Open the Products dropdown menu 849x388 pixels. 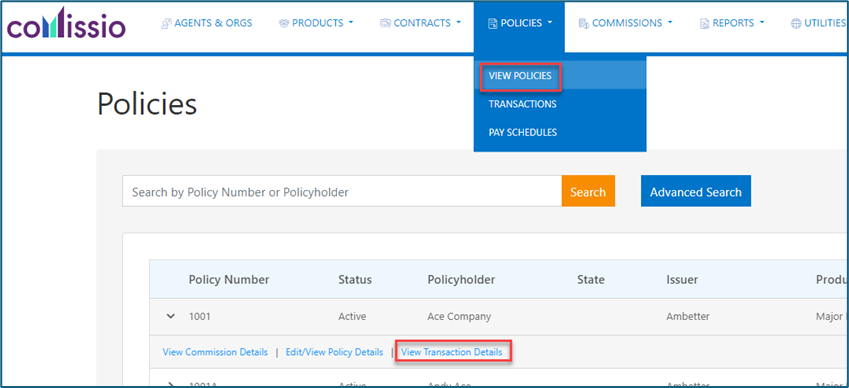[316, 23]
